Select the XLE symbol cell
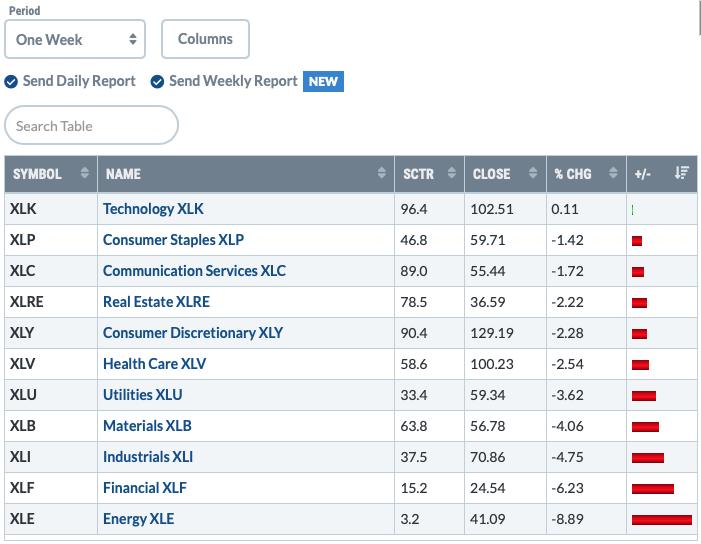701x544 pixels. point(51,519)
